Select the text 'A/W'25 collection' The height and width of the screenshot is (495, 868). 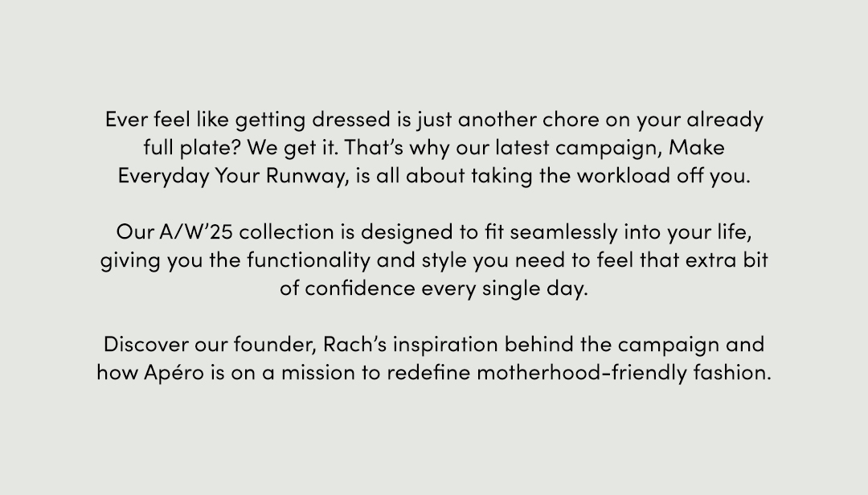coord(247,231)
